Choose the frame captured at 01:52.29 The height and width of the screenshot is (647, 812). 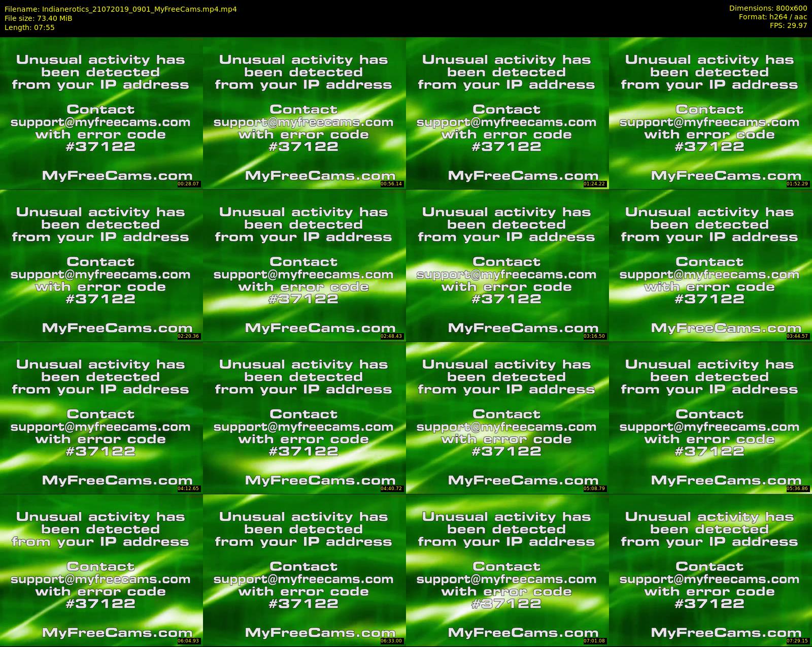click(x=710, y=113)
